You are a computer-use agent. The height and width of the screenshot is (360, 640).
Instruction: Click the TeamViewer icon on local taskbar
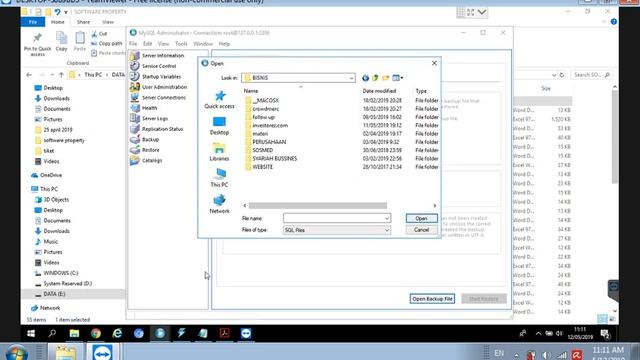(x=102, y=352)
